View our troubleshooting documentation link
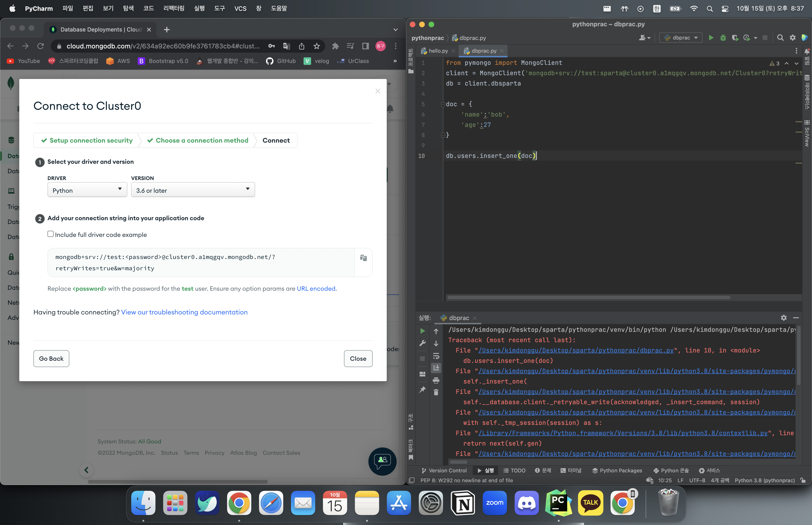The width and height of the screenshot is (812, 525). click(184, 312)
